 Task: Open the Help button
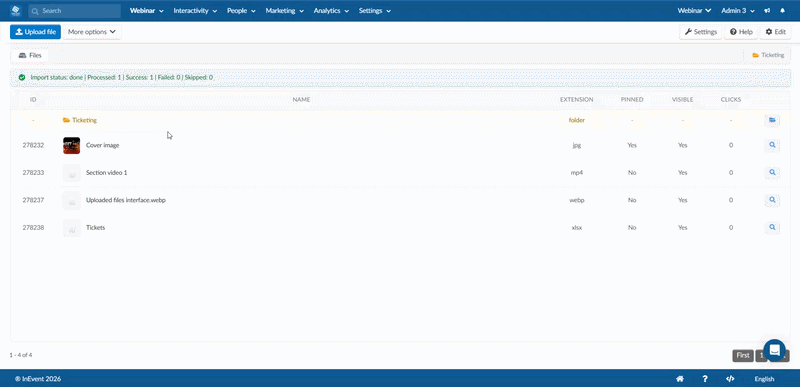coord(741,32)
